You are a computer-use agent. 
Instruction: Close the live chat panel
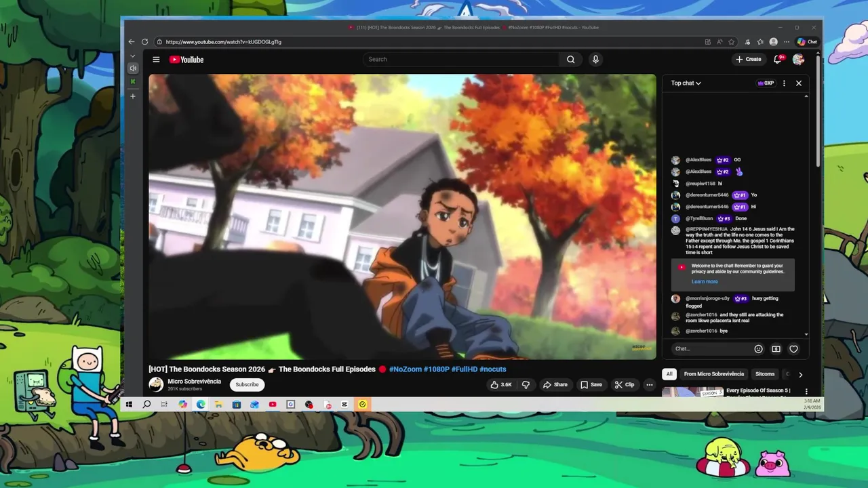tap(799, 83)
